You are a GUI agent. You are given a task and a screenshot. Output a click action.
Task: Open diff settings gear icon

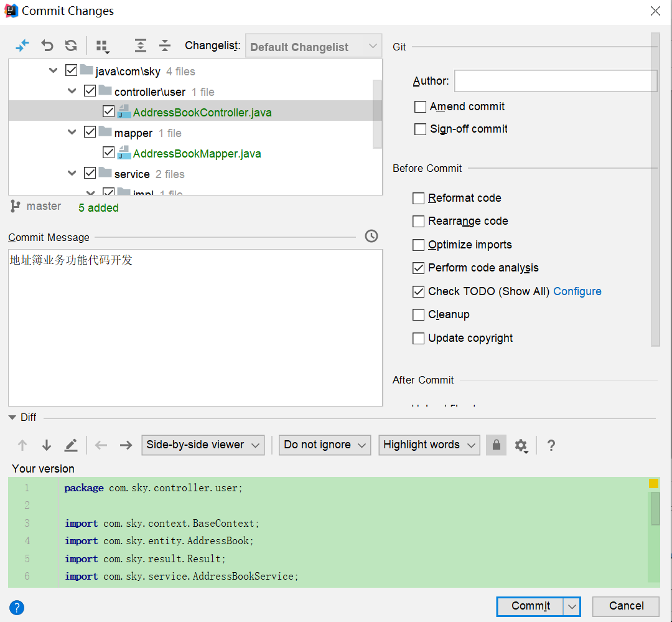point(521,445)
